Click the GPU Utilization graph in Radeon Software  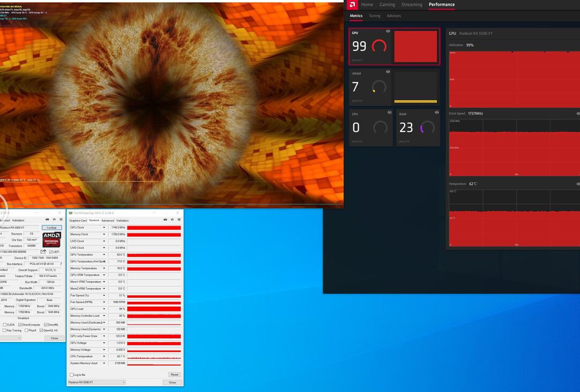(x=514, y=79)
